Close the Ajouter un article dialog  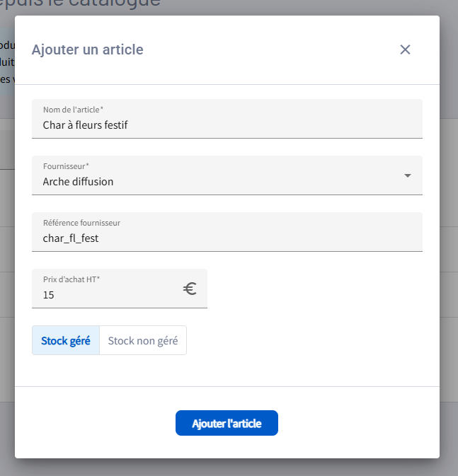pos(405,50)
